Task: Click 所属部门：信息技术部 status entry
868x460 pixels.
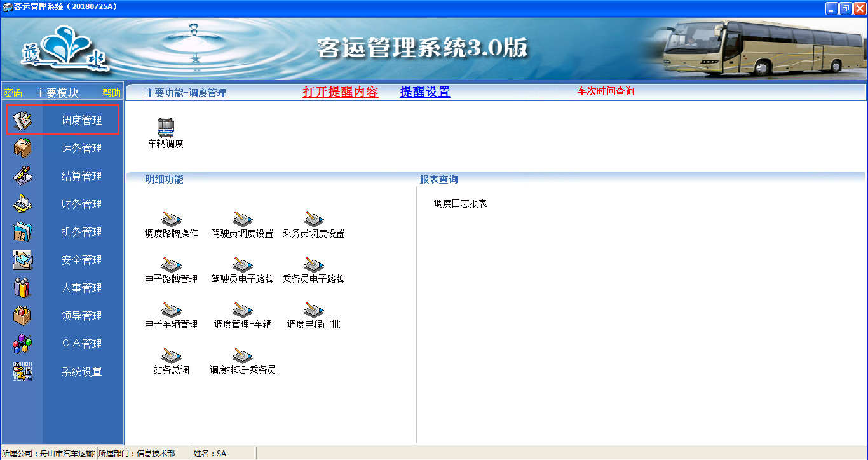Action: click(x=143, y=454)
